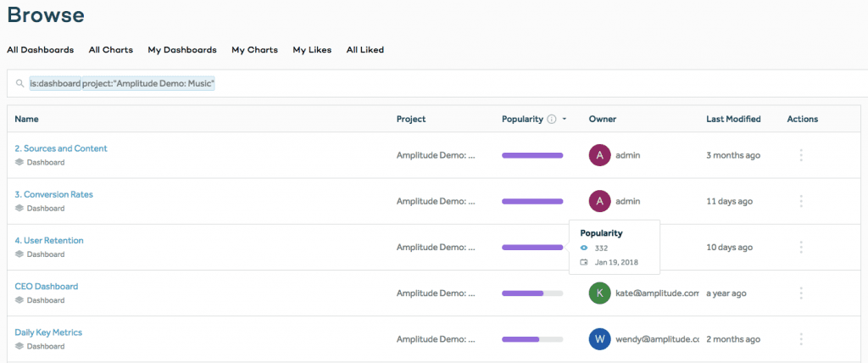This screenshot has height=363, width=868.
Task: Click Project cell in CEO Dashboard row
Action: [436, 293]
